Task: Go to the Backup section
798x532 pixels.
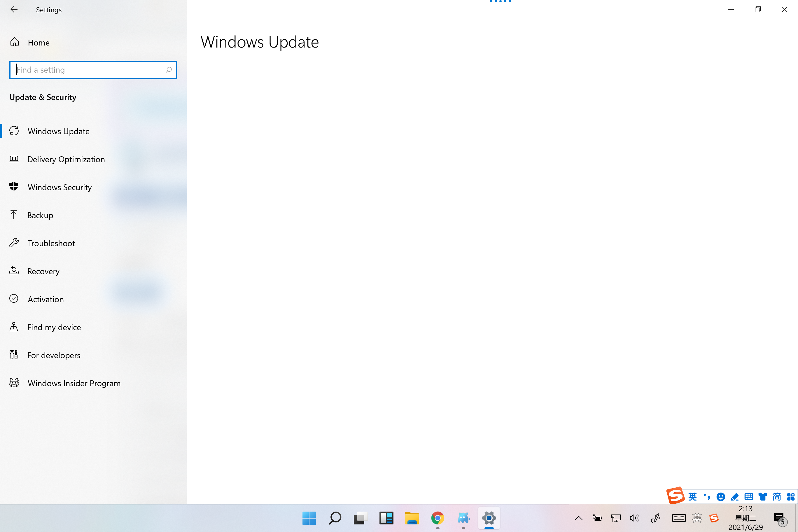Action: click(40, 215)
